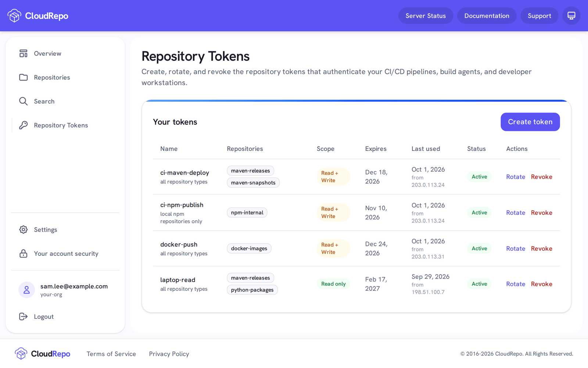Click the docker-push Active status badge
The image size is (588, 368).
[479, 248]
